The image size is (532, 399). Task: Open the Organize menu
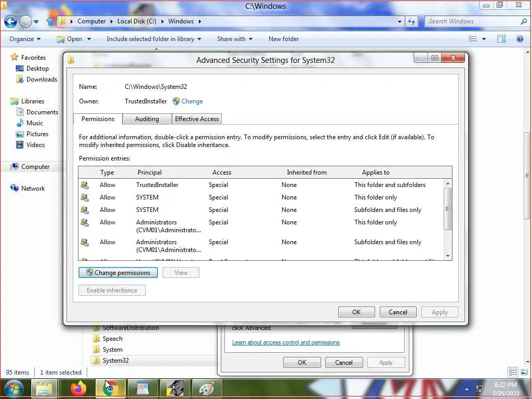[25, 39]
